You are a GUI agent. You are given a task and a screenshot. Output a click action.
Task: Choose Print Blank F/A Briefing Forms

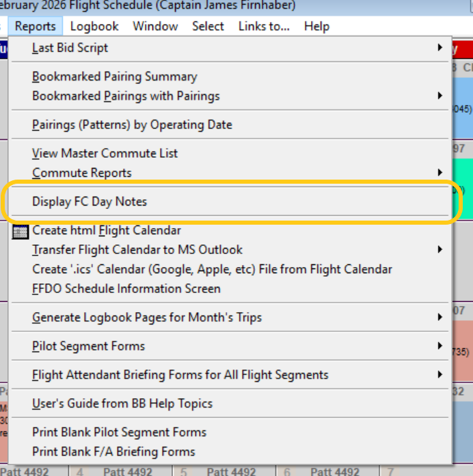[113, 451]
